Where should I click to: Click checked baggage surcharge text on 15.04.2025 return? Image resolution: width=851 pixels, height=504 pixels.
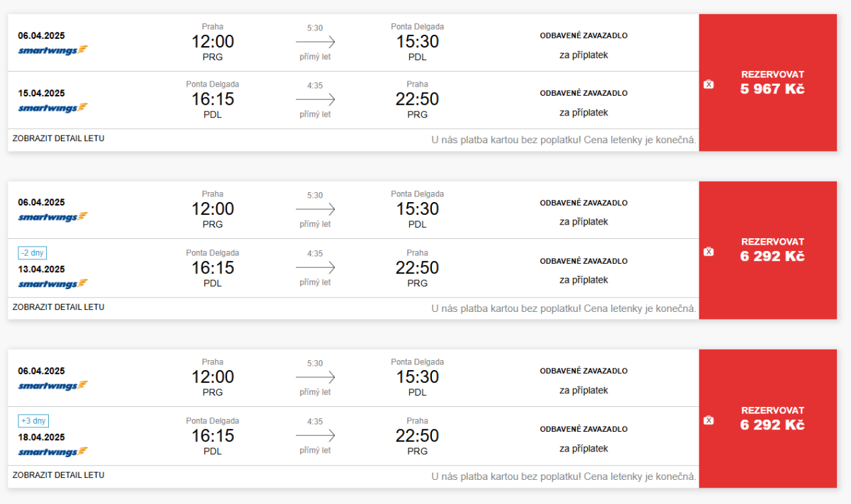pos(584,113)
